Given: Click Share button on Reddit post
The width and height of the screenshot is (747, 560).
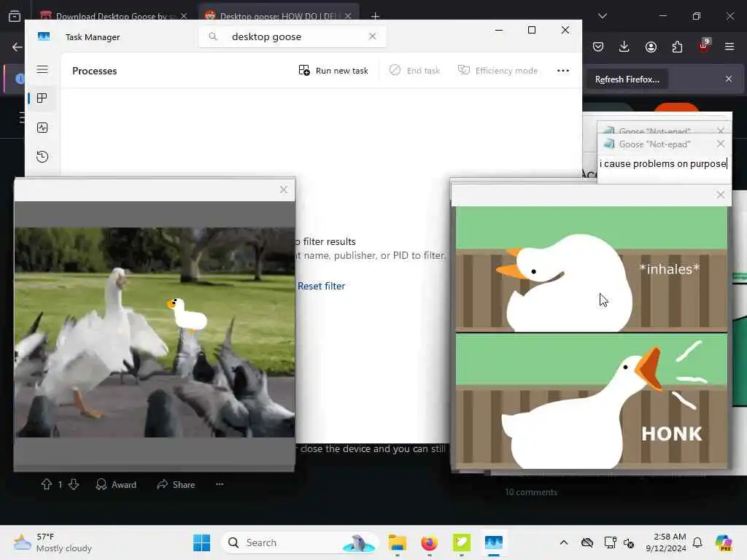Looking at the screenshot, I should click(176, 484).
